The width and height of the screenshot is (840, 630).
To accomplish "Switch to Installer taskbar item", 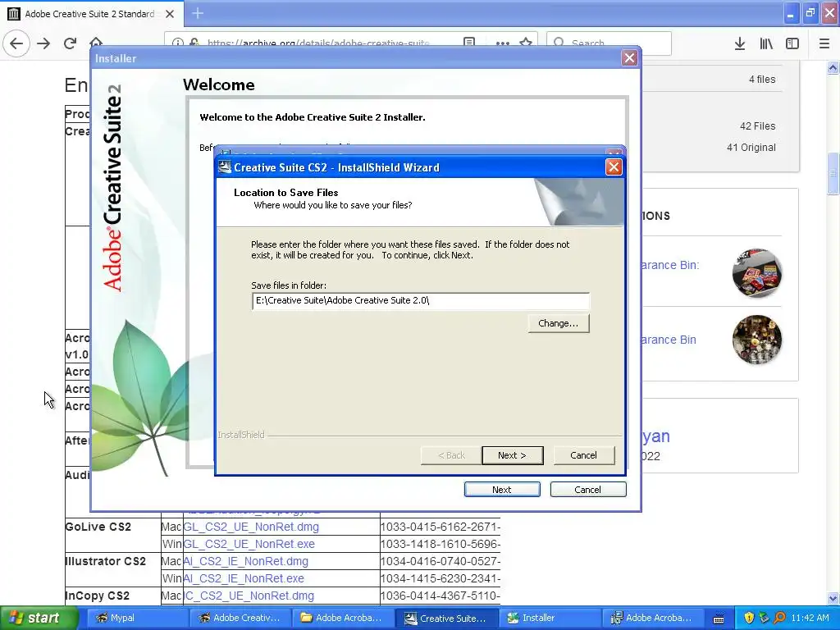I will [x=549, y=618].
